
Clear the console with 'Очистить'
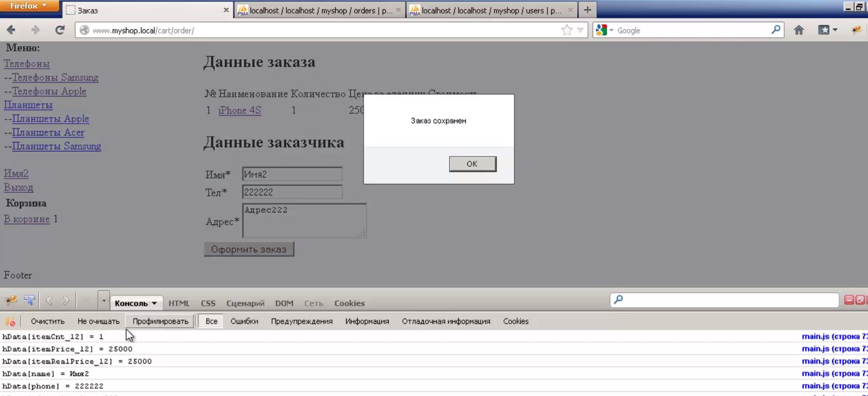pos(48,322)
